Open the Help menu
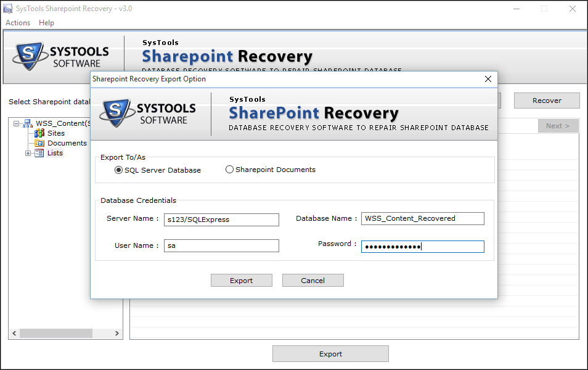Screen dimensions: 588x370 click(46, 23)
